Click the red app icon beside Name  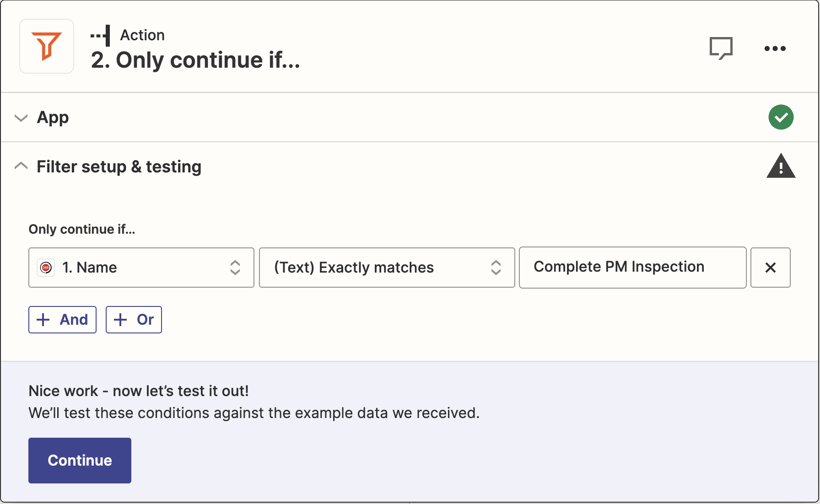[x=46, y=268]
